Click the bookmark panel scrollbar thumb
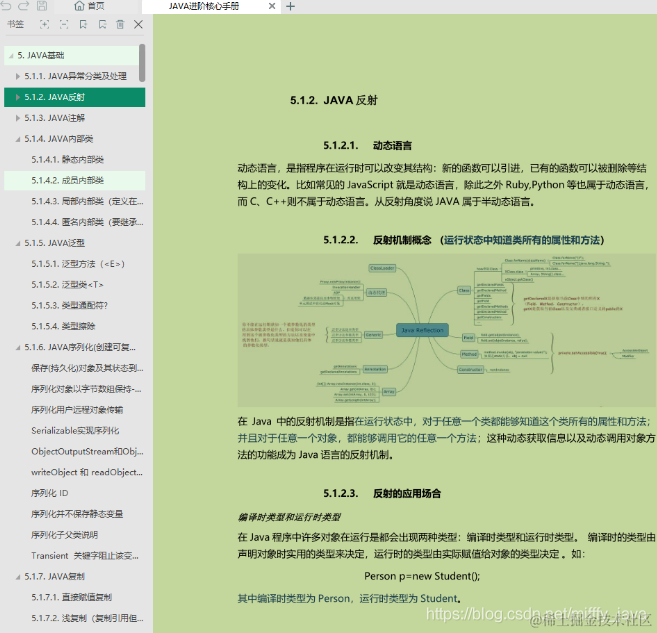This screenshot has height=633, width=657. pos(142,63)
